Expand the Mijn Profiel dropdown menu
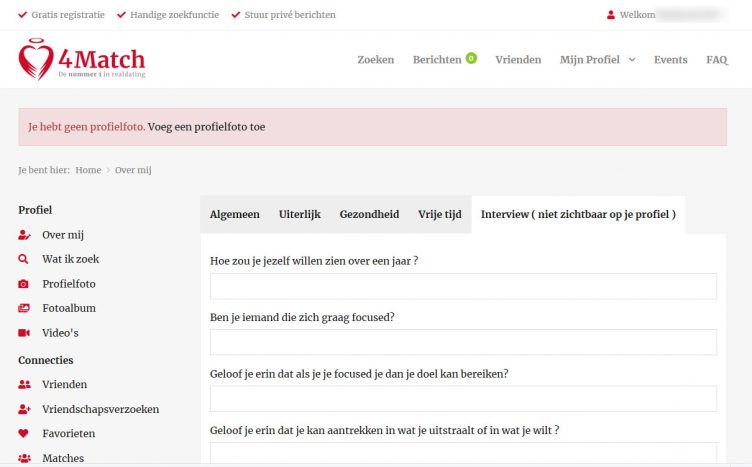 coord(597,60)
